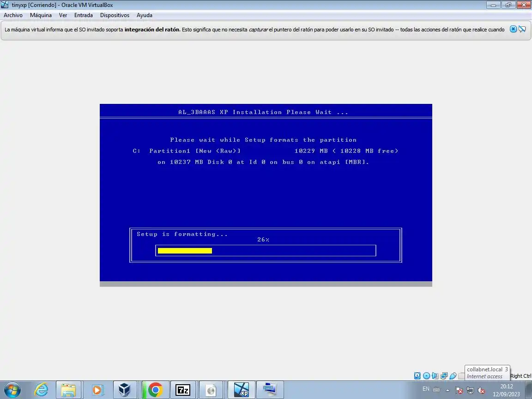Open the Entrada menu

pos(84,15)
